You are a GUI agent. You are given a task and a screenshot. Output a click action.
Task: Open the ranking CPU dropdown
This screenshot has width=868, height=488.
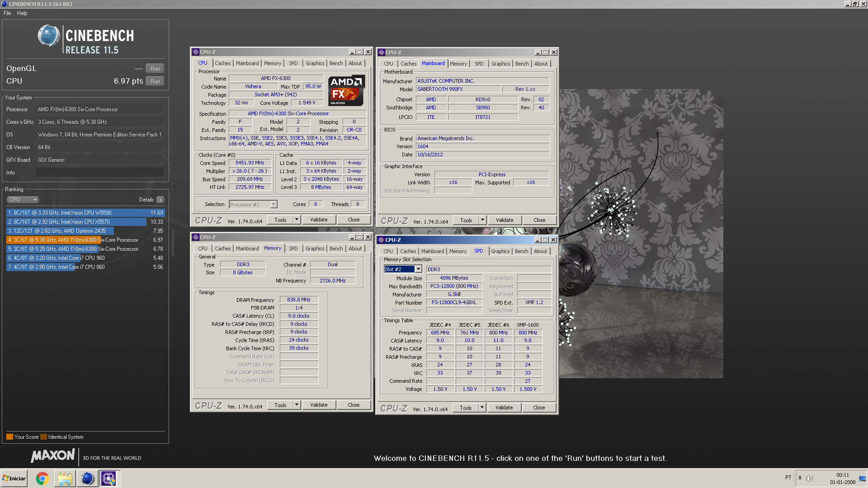[23, 200]
